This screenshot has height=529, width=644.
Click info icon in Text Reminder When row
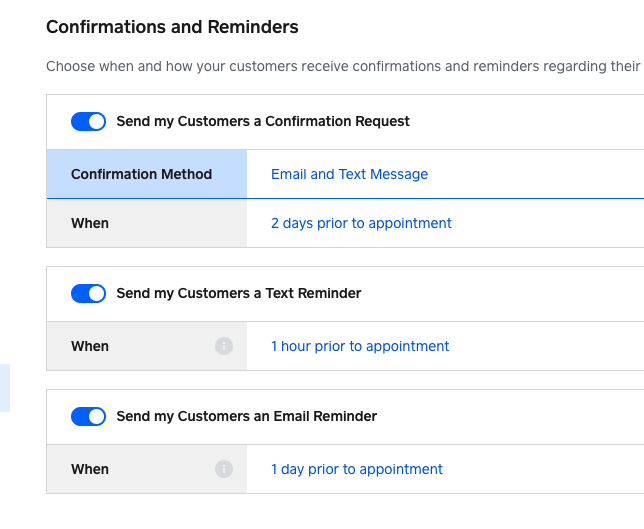point(224,346)
